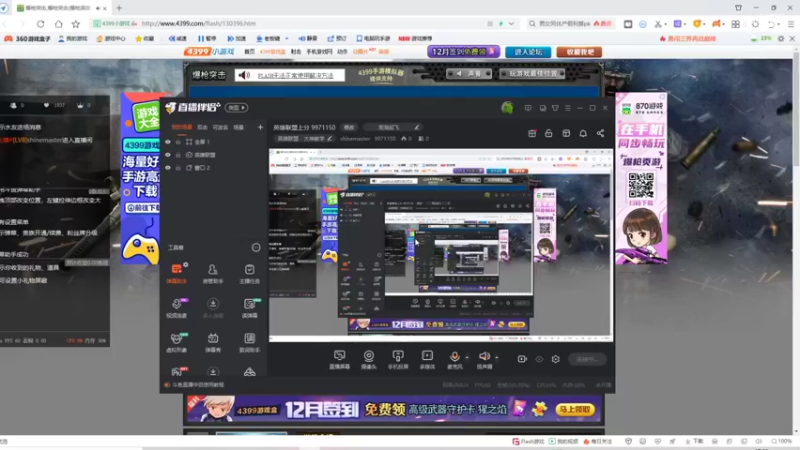The height and width of the screenshot is (450, 800).
Task: Open 360游戏盒子 bookmark
Action: (x=28, y=38)
